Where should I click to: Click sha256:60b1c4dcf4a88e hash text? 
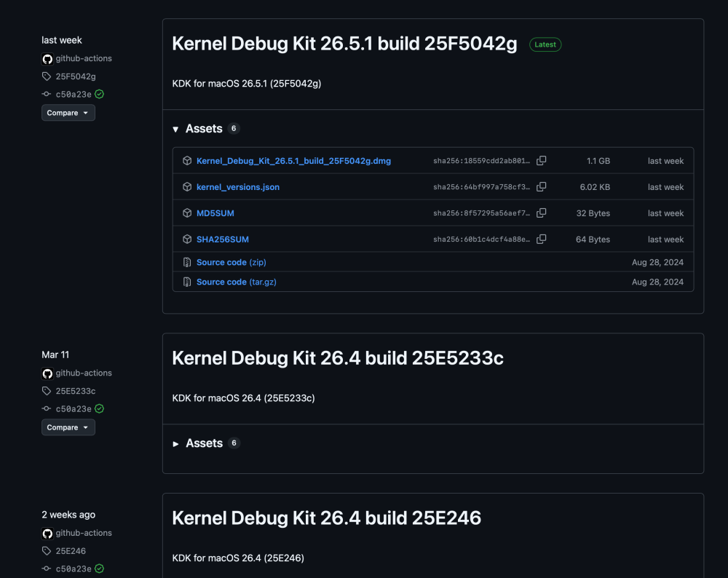pos(481,239)
